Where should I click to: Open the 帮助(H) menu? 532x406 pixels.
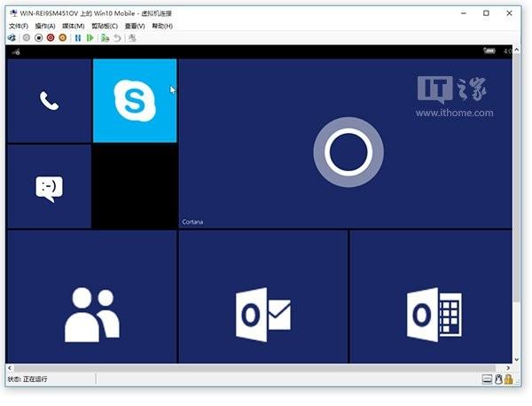[x=162, y=26]
